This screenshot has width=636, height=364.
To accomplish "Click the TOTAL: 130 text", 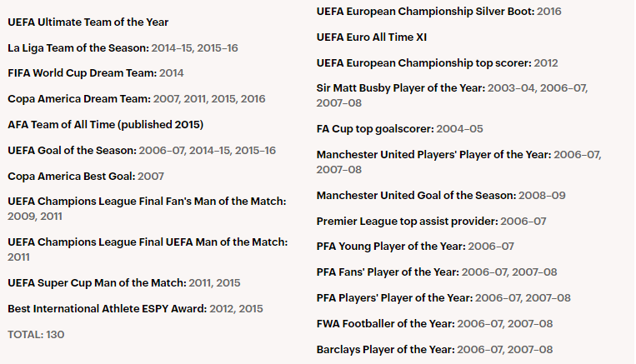I will [x=36, y=335].
